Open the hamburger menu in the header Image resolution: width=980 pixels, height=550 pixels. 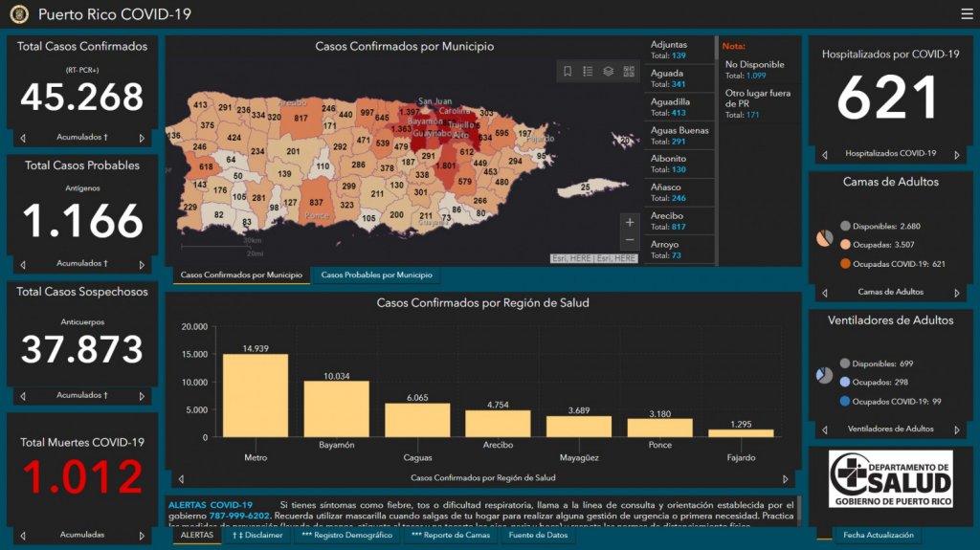click(967, 13)
